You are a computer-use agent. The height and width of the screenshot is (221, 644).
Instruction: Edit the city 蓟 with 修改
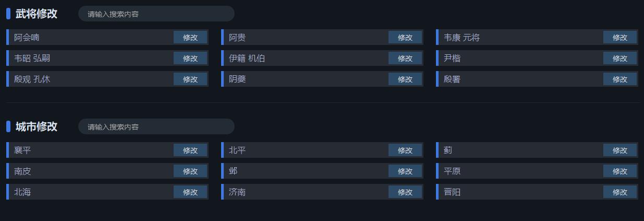[619, 150]
